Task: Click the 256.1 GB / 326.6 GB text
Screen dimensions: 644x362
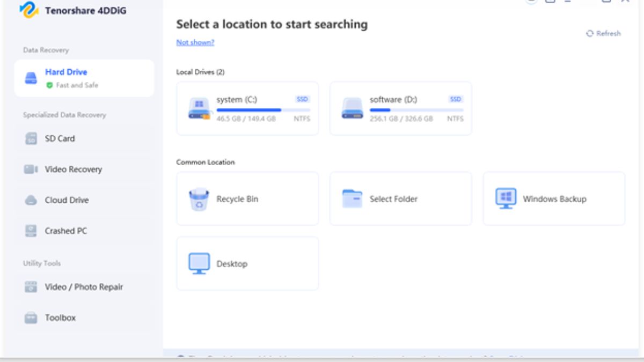Action: tap(401, 119)
